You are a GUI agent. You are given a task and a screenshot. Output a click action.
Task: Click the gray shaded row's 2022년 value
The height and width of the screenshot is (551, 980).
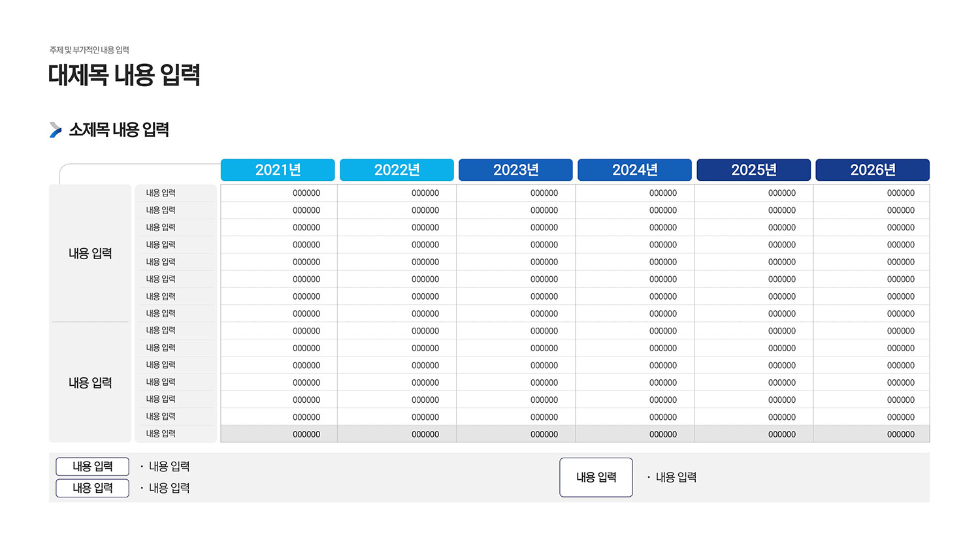click(425, 434)
